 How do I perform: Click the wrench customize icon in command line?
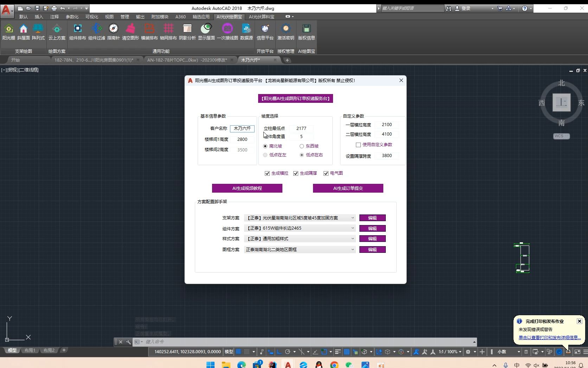coord(128,342)
